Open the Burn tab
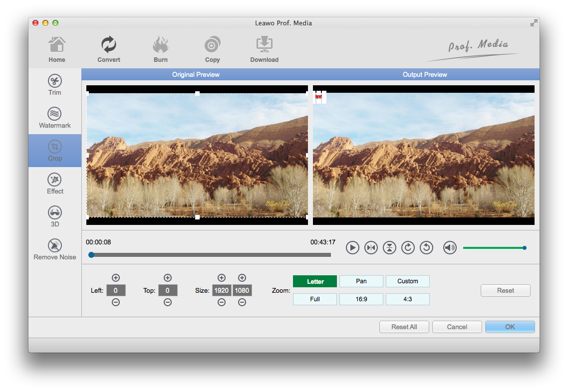This screenshot has width=568, height=392. point(161,50)
